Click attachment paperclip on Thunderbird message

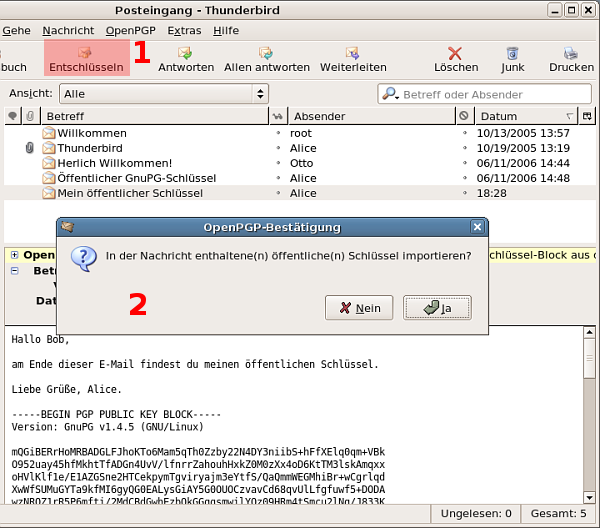(x=29, y=148)
